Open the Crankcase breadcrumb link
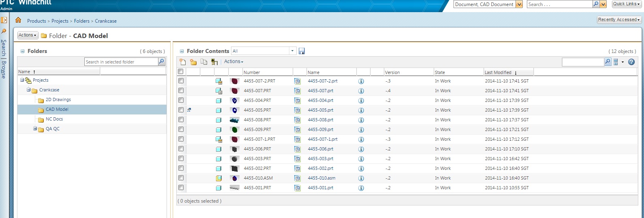The height and width of the screenshot is (218, 644). (106, 21)
